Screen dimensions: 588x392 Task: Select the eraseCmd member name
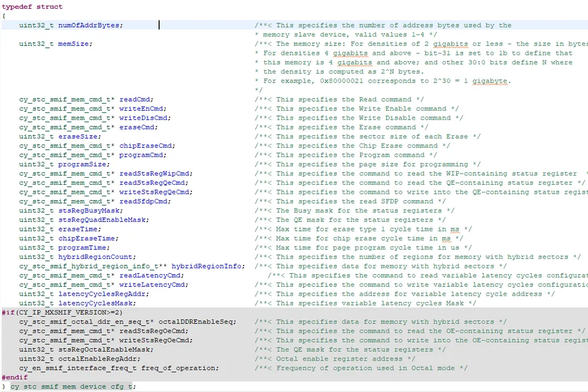137,127
